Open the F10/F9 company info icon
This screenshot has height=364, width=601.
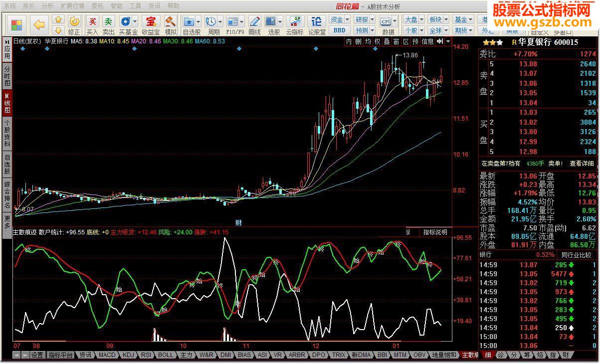(232, 21)
